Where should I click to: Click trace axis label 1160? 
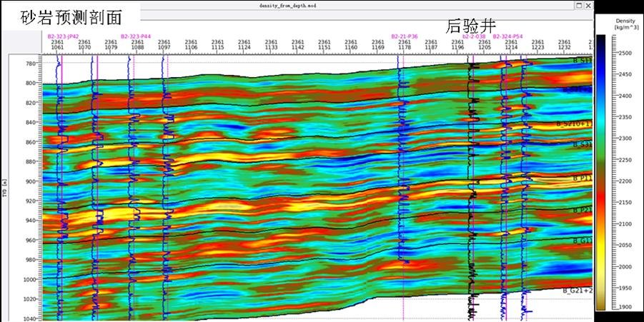point(351,47)
